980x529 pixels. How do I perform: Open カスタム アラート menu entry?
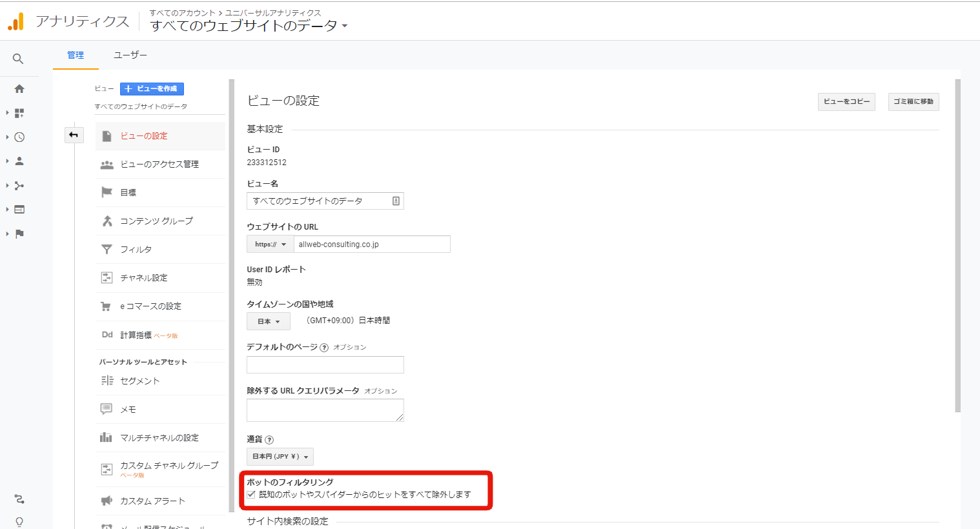[161, 501]
